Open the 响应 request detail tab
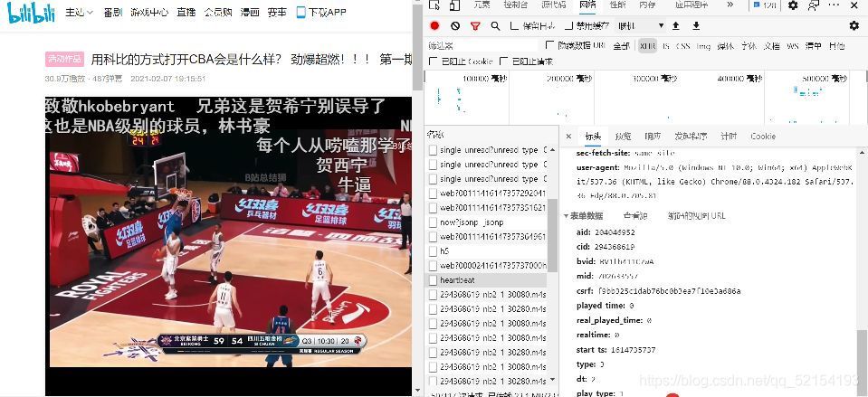 pos(652,136)
